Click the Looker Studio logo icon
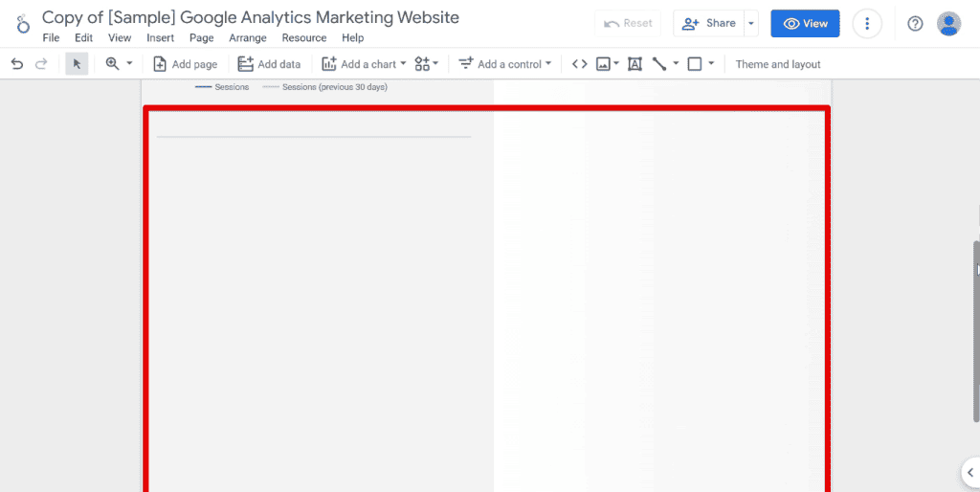 click(23, 24)
